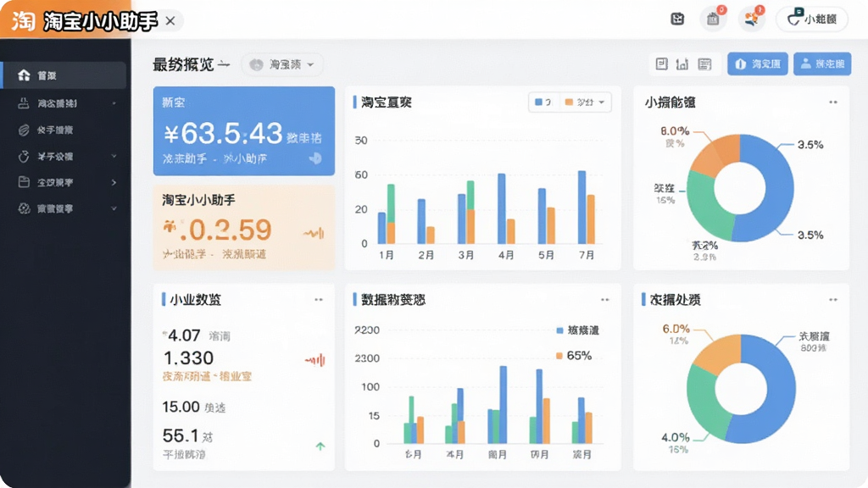Click the orange legend swatch beside 65%
This screenshot has height=488, width=868.
[559, 356]
